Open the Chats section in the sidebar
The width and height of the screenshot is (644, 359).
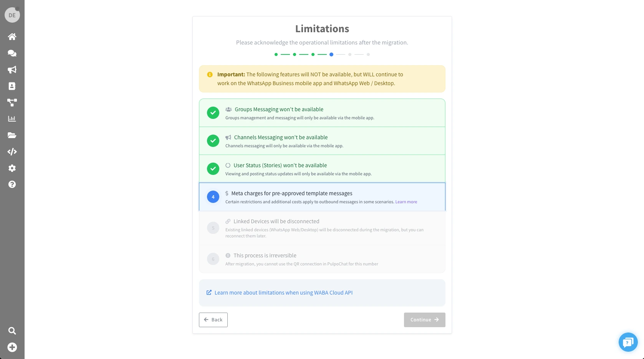coord(12,53)
